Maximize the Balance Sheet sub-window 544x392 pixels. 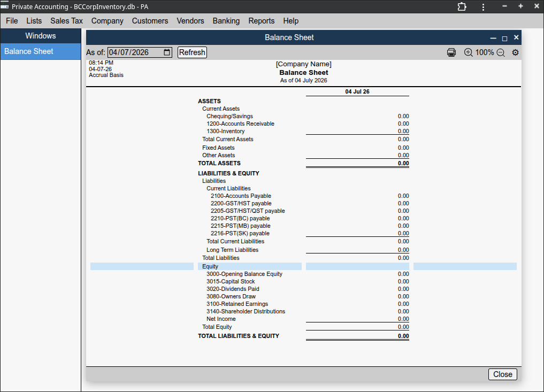click(504, 37)
